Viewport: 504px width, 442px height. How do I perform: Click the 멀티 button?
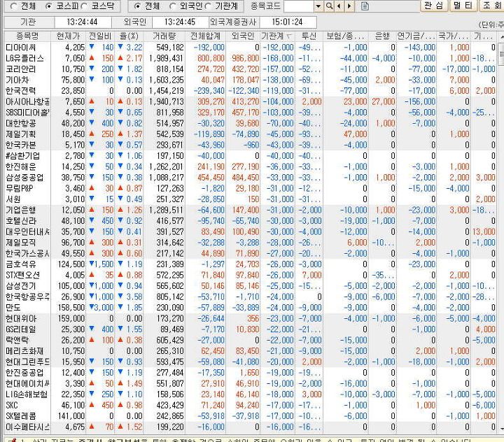click(x=463, y=6)
